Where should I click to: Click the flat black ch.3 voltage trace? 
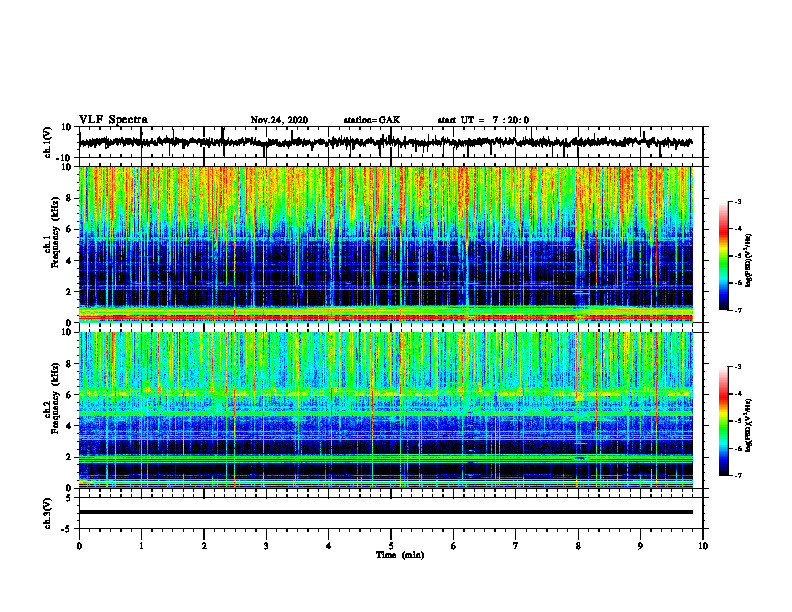[386, 512]
